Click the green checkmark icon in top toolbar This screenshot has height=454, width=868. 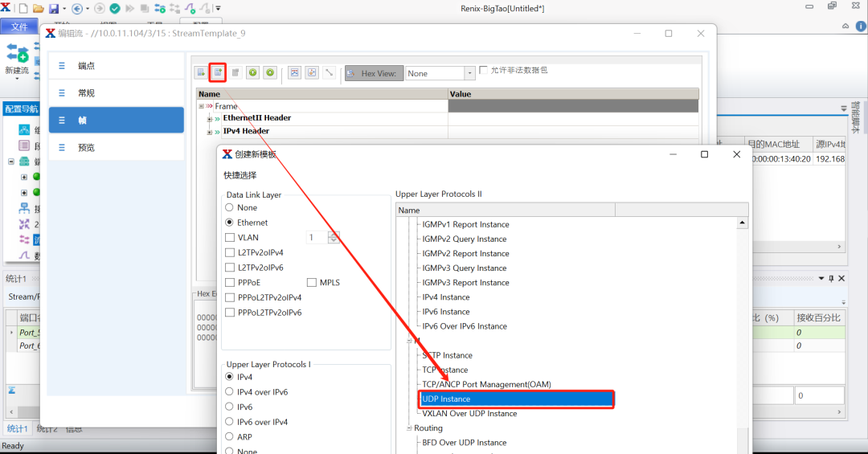click(115, 9)
